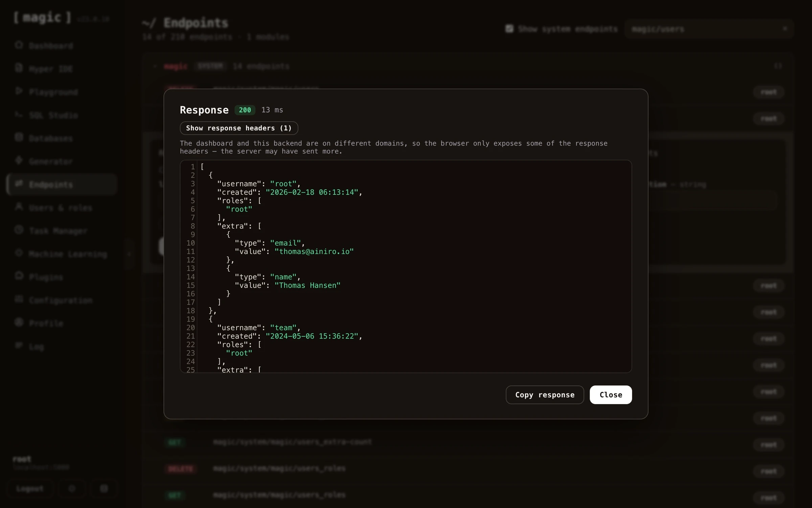Click the round icon button beside Logout
The width and height of the screenshot is (812, 508).
pos(72,488)
